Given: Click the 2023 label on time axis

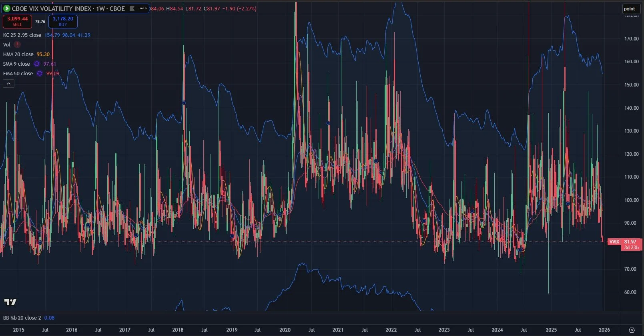Looking at the screenshot, I should click(x=444, y=330).
